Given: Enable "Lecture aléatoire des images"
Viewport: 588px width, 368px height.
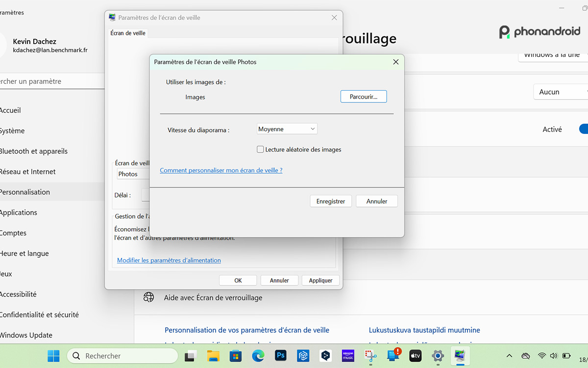Looking at the screenshot, I should tap(260, 149).
